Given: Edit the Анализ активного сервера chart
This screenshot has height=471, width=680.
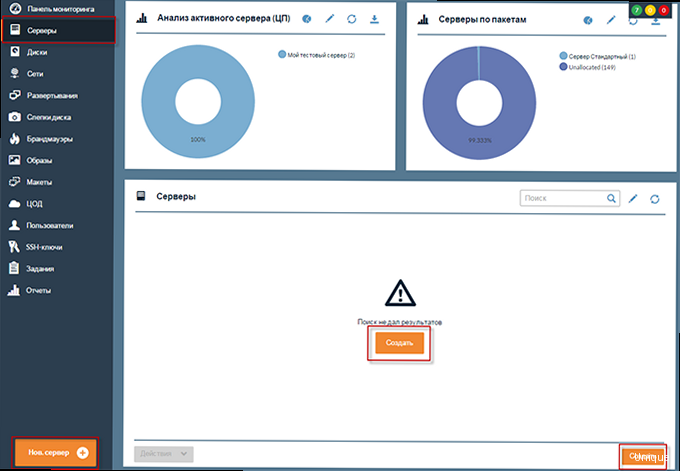Looking at the screenshot, I should click(x=329, y=19).
